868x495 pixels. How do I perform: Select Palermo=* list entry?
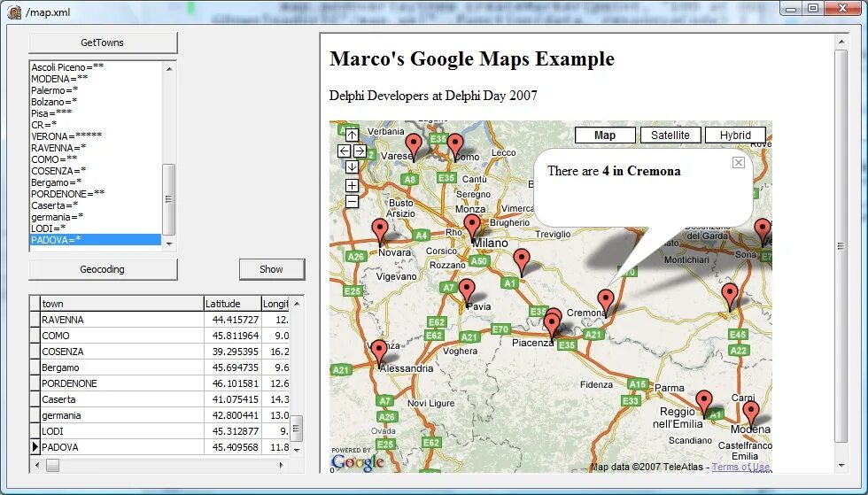pyautogui.click(x=96, y=90)
